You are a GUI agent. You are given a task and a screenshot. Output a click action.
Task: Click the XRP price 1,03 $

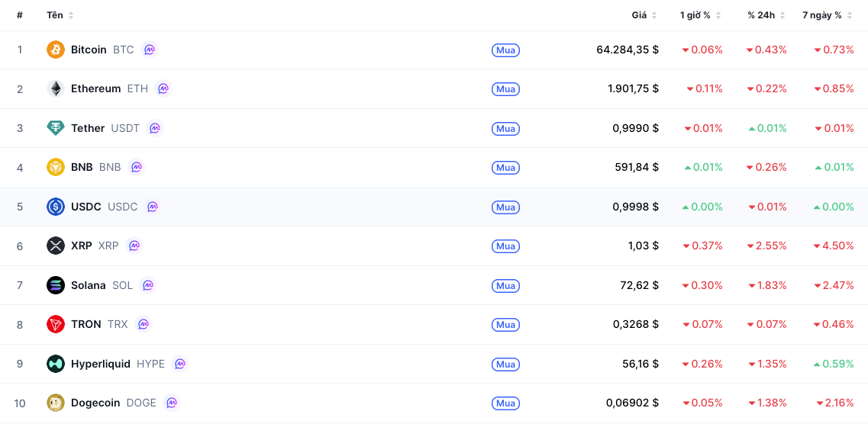click(643, 246)
